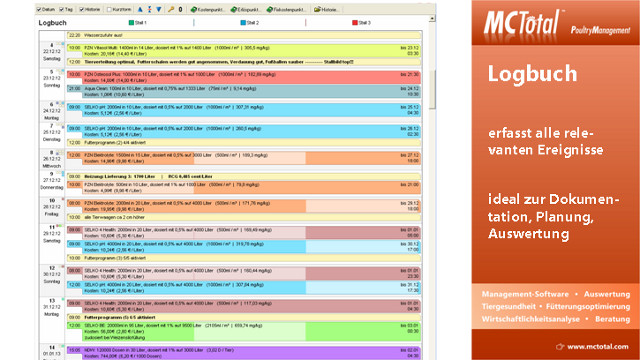640x360 pixels.
Task: Select the Wasserzufuhr aus log entry
Action: pos(244,36)
